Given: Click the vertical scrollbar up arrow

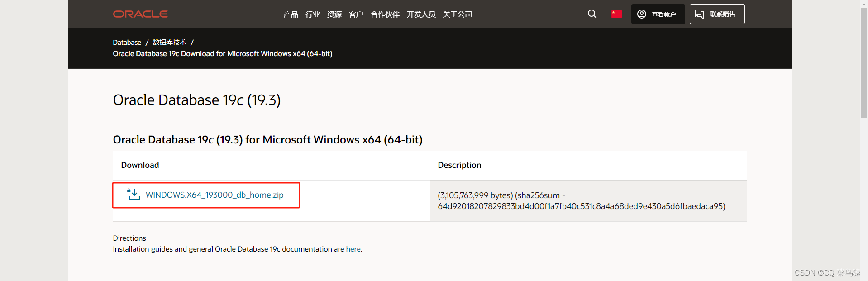Looking at the screenshot, I should (863, 4).
